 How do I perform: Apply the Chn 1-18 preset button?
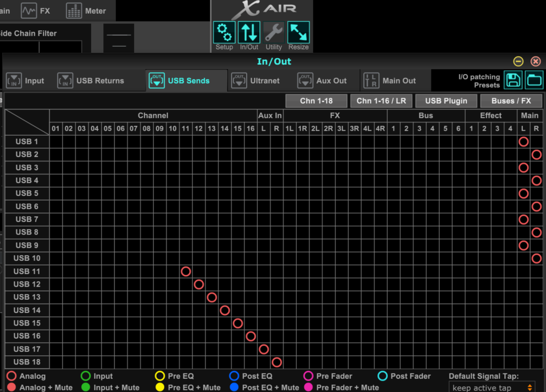(316, 101)
